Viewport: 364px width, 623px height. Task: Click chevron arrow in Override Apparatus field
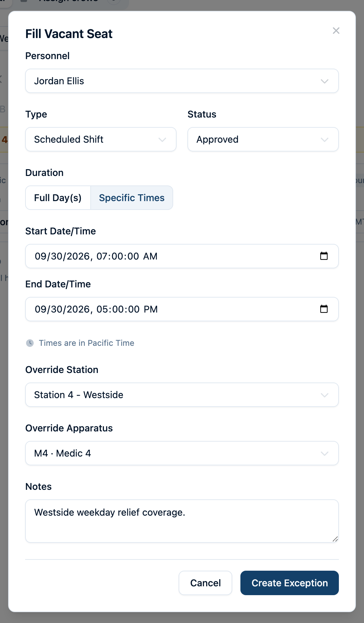tap(325, 453)
